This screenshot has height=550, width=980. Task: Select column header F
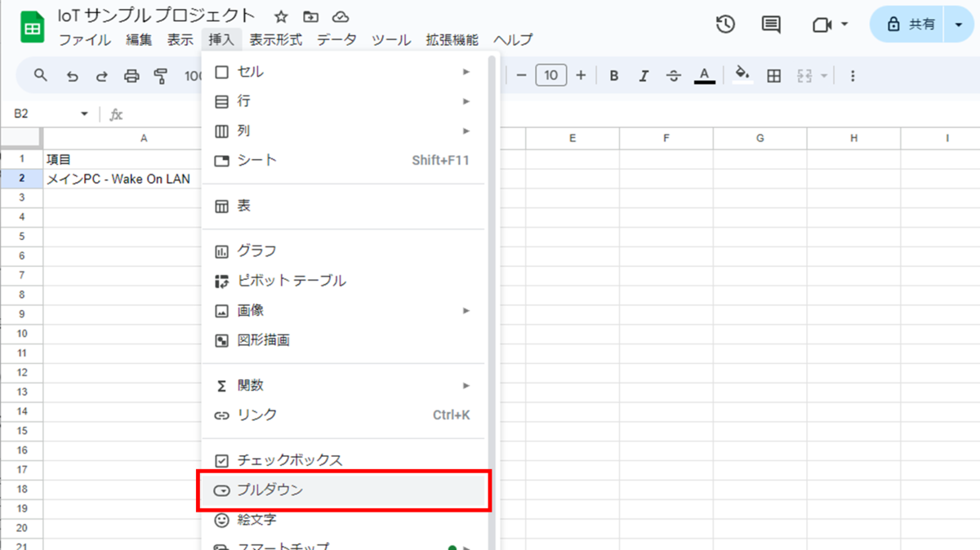click(x=666, y=139)
